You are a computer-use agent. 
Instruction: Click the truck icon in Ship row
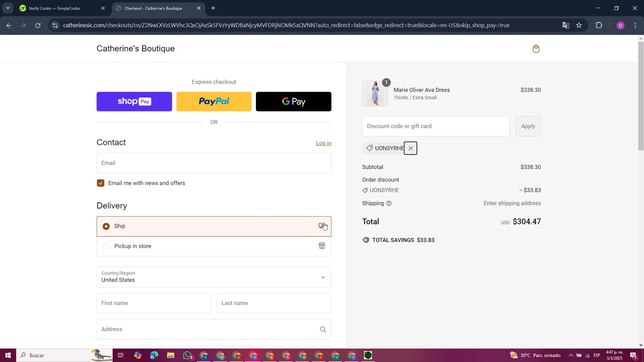(322, 226)
